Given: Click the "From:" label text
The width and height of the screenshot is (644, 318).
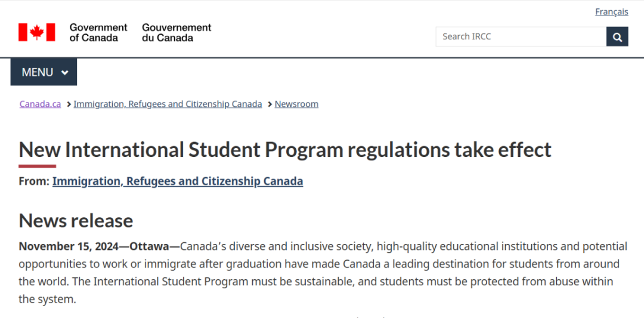Looking at the screenshot, I should click(34, 181).
